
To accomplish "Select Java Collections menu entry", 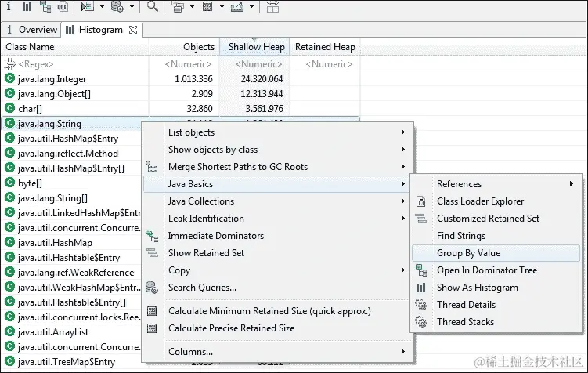I will pyautogui.click(x=278, y=201).
